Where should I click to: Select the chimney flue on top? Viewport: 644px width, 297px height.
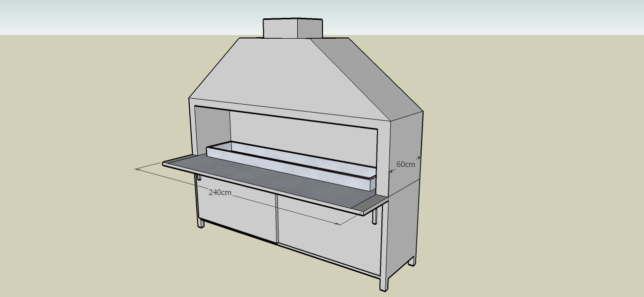tap(292, 28)
